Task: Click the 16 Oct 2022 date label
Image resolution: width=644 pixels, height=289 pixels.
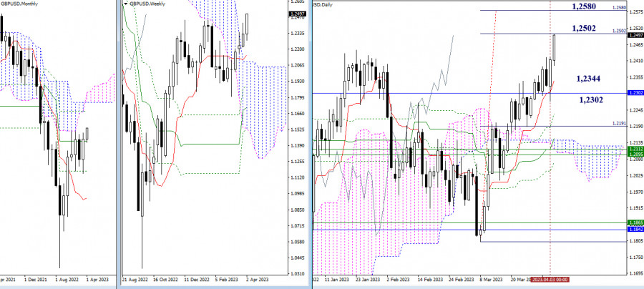Action: click(165, 279)
